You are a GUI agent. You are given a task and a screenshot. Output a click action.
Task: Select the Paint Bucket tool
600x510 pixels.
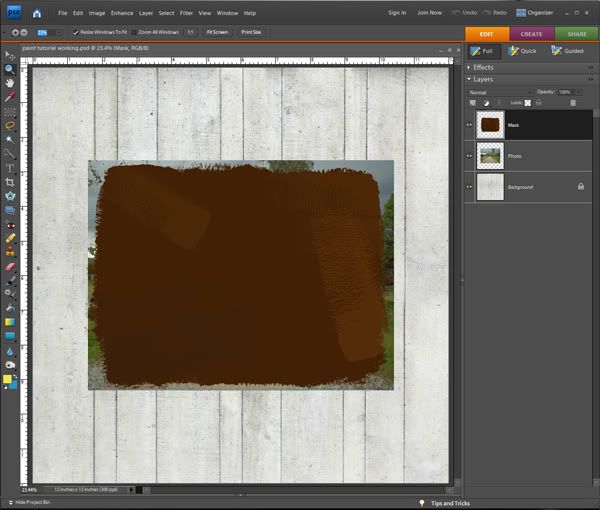click(10, 308)
